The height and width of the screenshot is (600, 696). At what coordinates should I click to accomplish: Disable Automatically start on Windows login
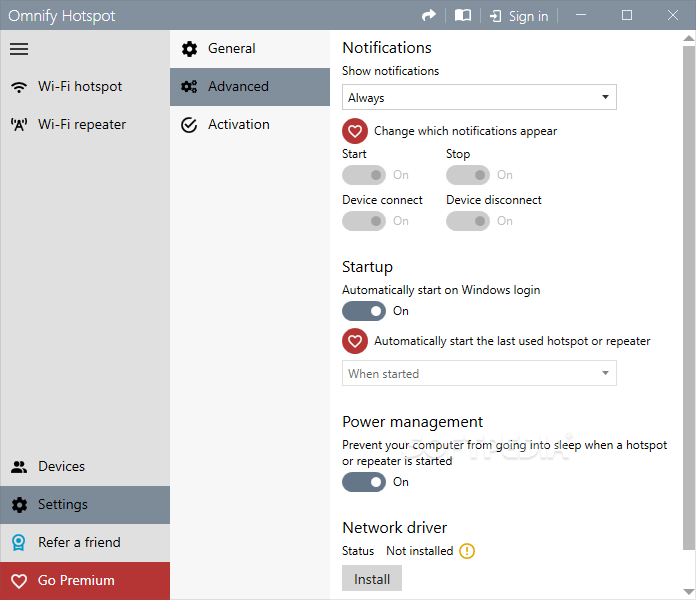pyautogui.click(x=364, y=311)
